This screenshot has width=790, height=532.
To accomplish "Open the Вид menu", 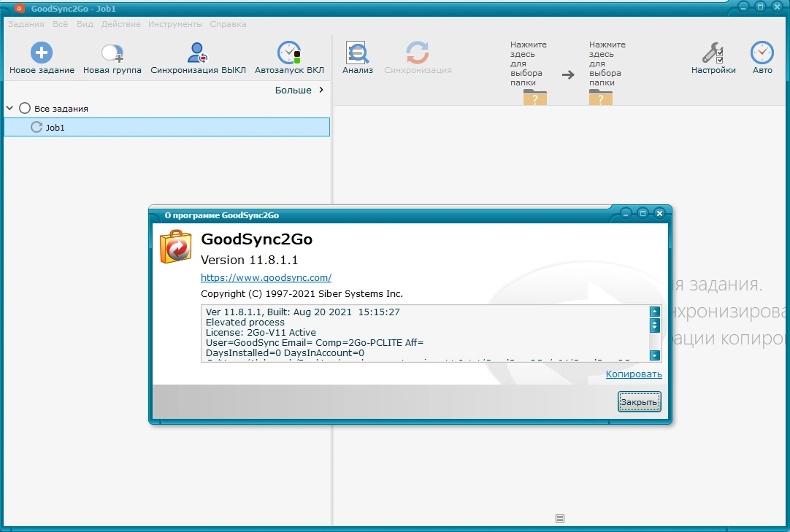I will coord(85,24).
